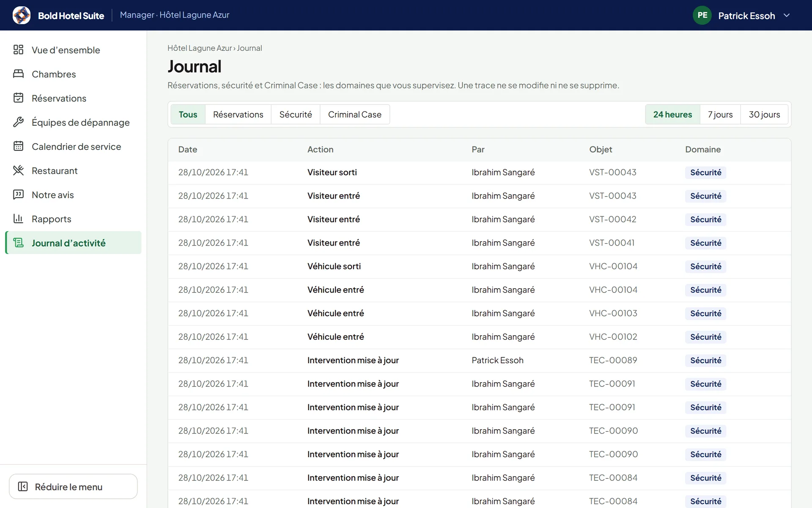The width and height of the screenshot is (812, 508).
Task: Click the Objet column header
Action: click(601, 149)
